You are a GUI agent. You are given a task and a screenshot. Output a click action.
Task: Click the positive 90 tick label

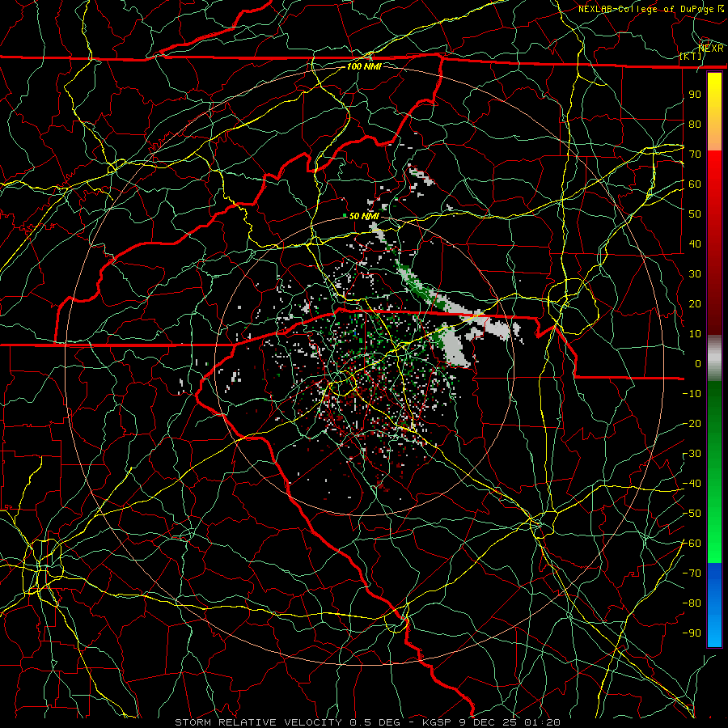pos(695,95)
